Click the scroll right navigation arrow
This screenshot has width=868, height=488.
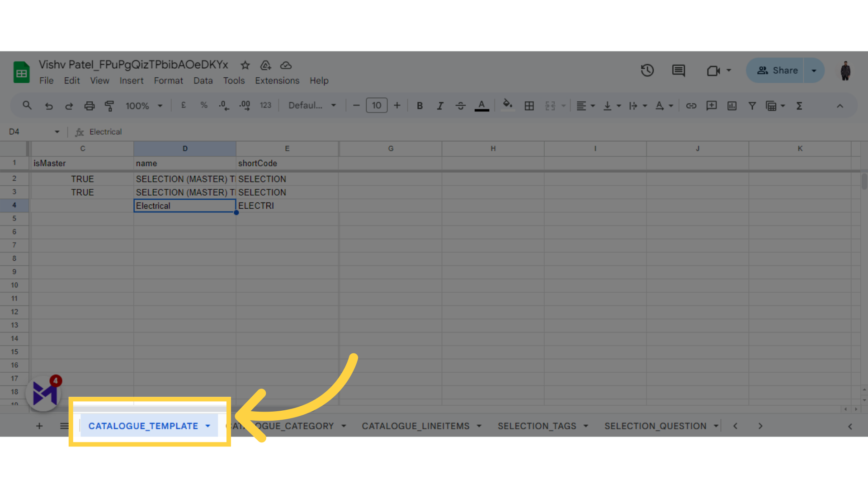point(761,426)
